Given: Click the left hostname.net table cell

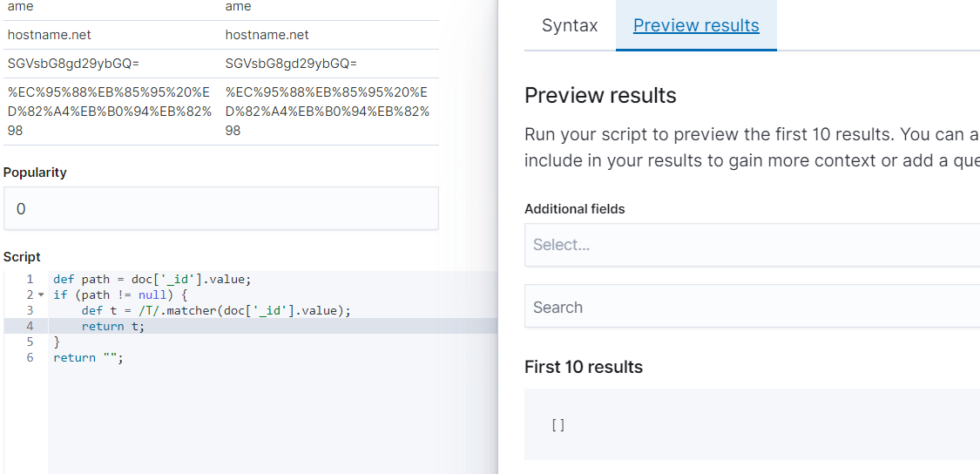Looking at the screenshot, I should (x=49, y=35).
